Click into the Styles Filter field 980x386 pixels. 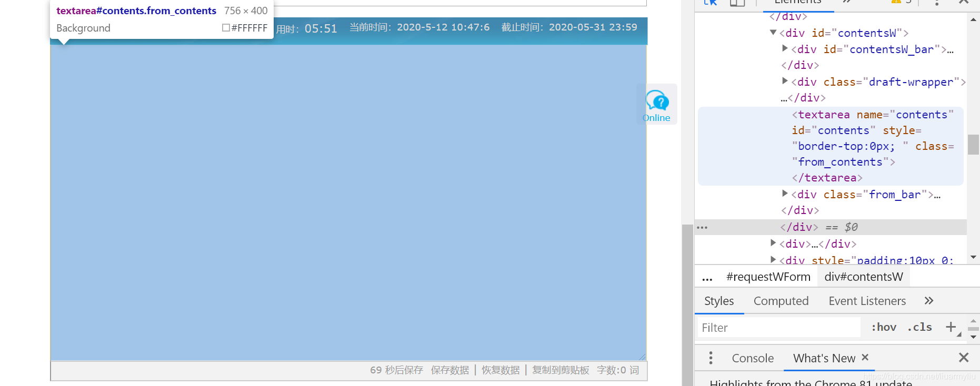pos(779,327)
